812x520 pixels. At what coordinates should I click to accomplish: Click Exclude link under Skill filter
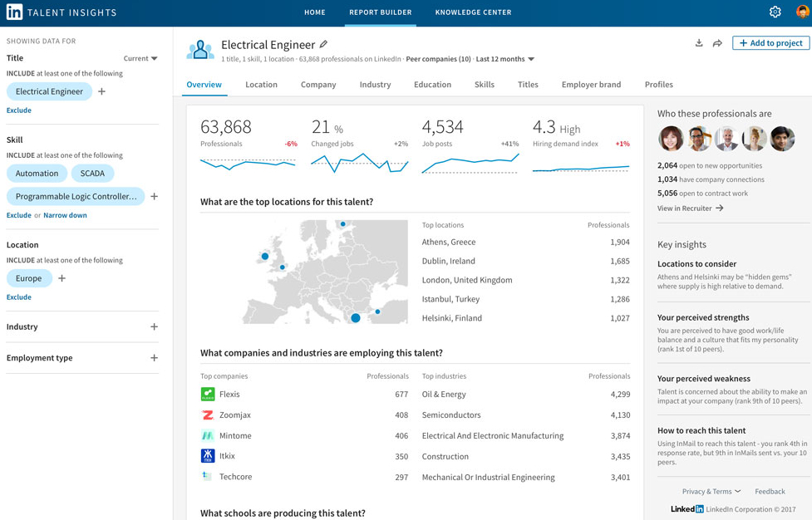click(18, 215)
